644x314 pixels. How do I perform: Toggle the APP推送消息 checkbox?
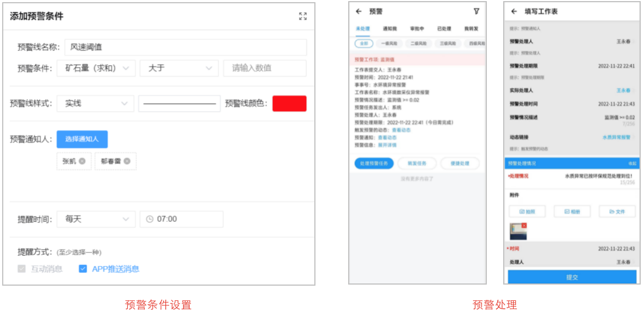coord(83,269)
